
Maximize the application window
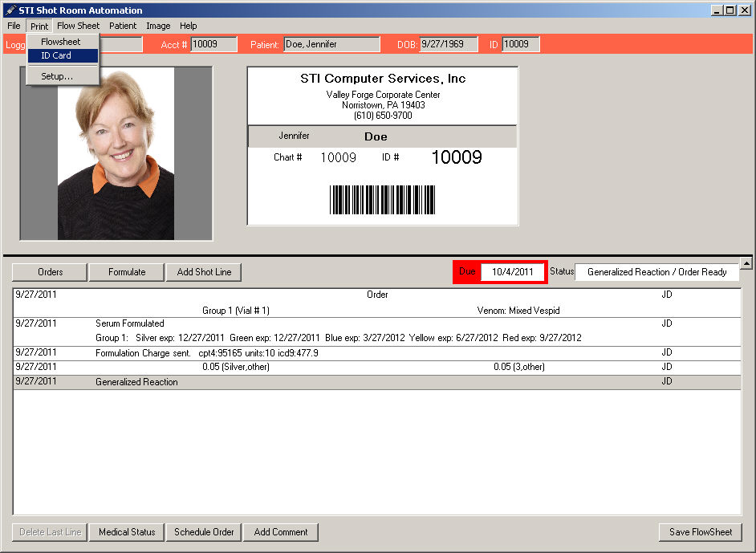pyautogui.click(x=730, y=10)
